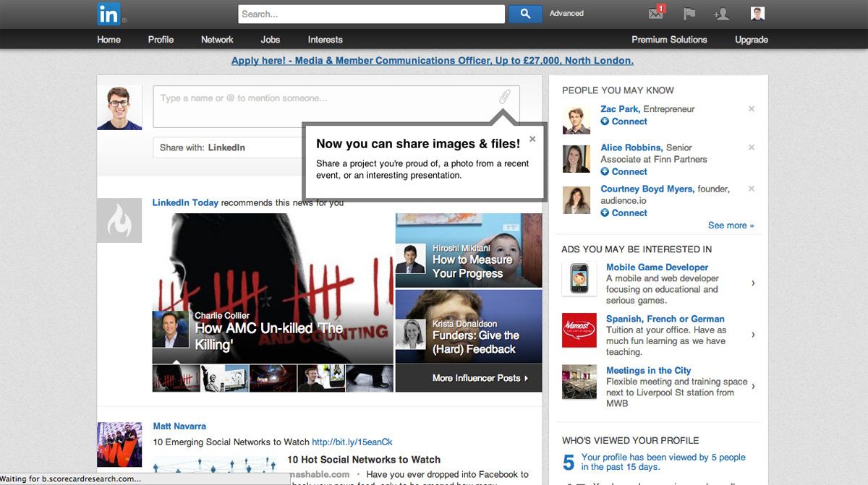Screen dimensions: 868x485
Task: Open the Interests menu
Action: [325, 40]
